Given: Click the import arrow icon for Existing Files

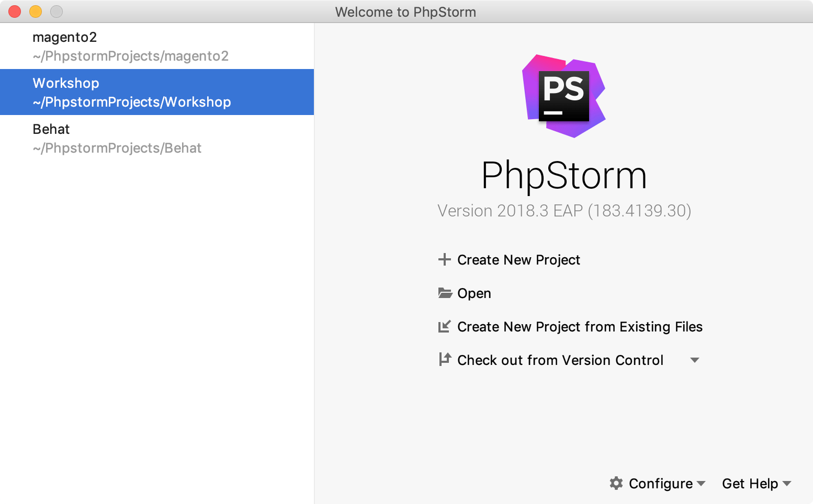Looking at the screenshot, I should (444, 326).
